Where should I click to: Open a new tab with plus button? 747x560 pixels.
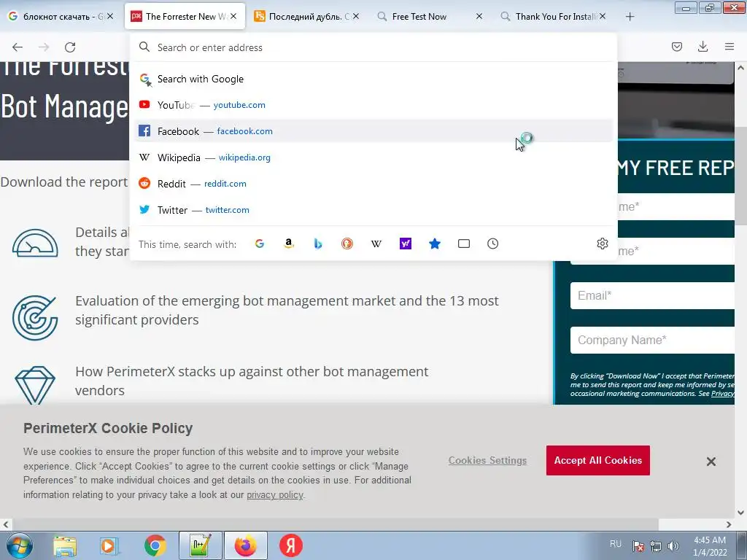click(630, 17)
